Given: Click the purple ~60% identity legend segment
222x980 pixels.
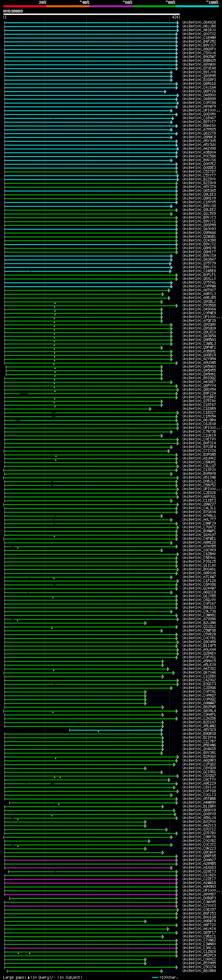Looking at the screenshot, I should click(111, 6).
